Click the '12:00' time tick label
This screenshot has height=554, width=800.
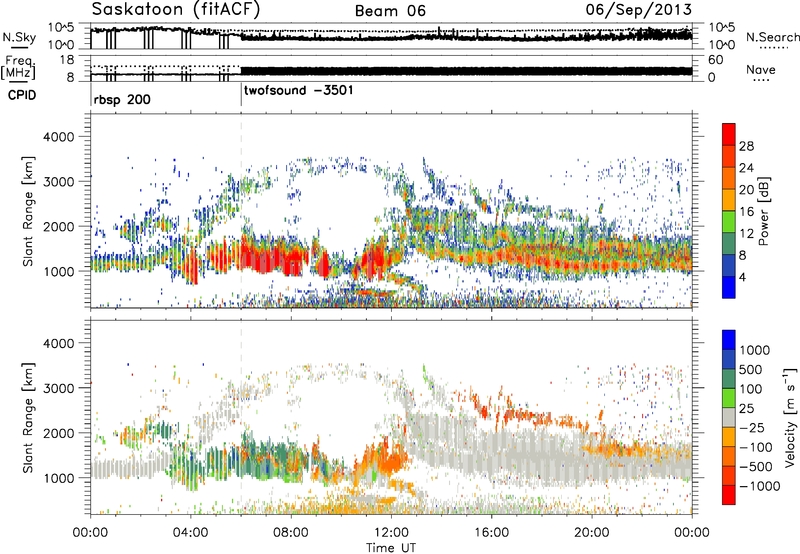point(391,533)
